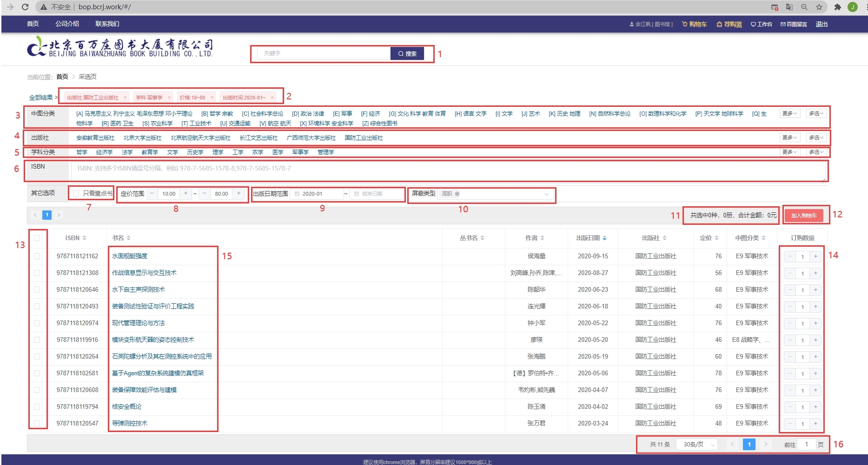
Task: Click the 搜索 search button
Action: click(x=407, y=53)
